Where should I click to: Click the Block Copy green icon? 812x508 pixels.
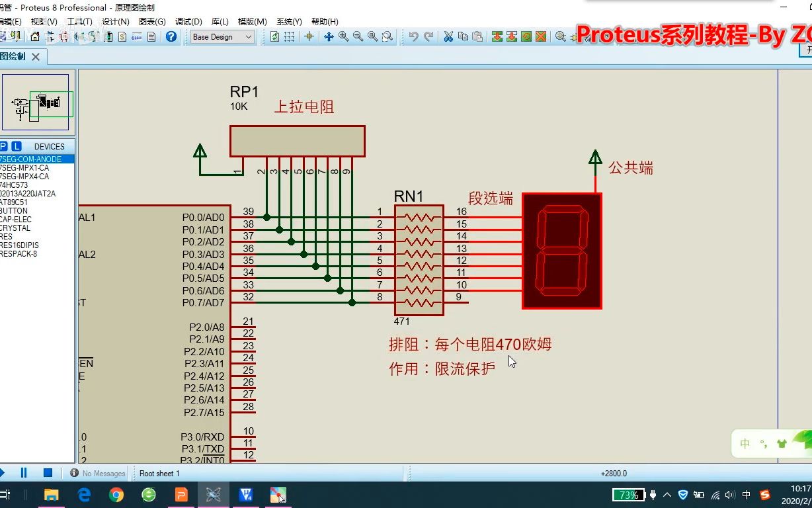tap(497, 37)
